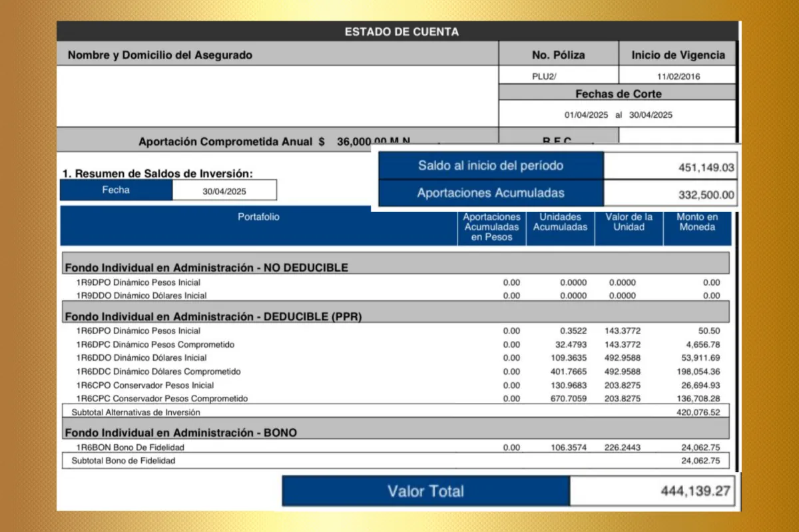Click the 'No. Póliza' header
This screenshot has height=532, width=799.
coord(559,55)
